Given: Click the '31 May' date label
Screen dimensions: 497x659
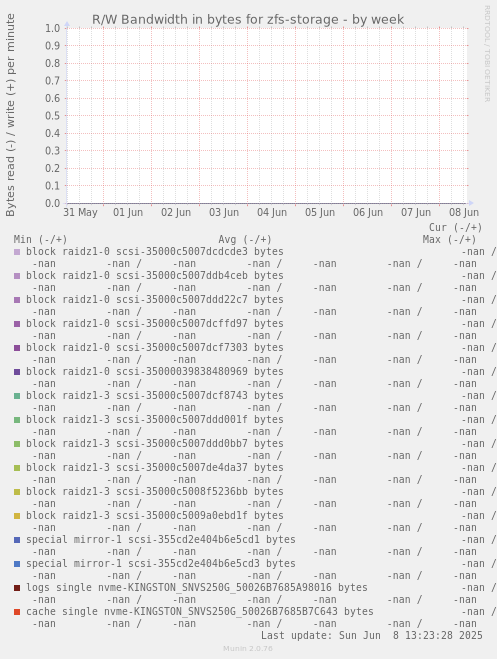Looking at the screenshot, I should click(x=80, y=212).
